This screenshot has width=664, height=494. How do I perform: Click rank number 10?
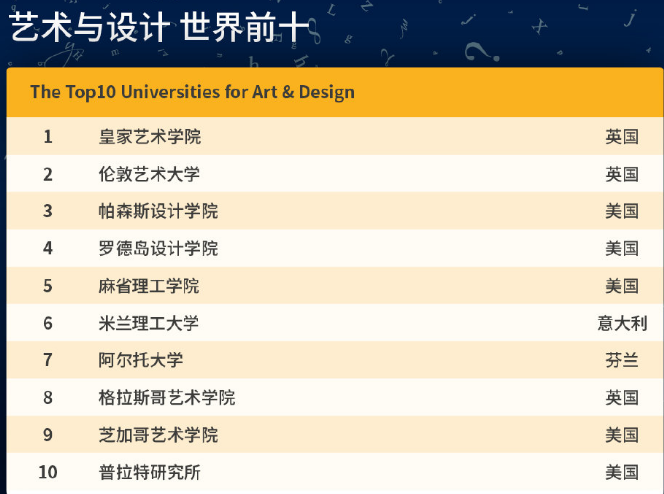pyautogui.click(x=48, y=472)
